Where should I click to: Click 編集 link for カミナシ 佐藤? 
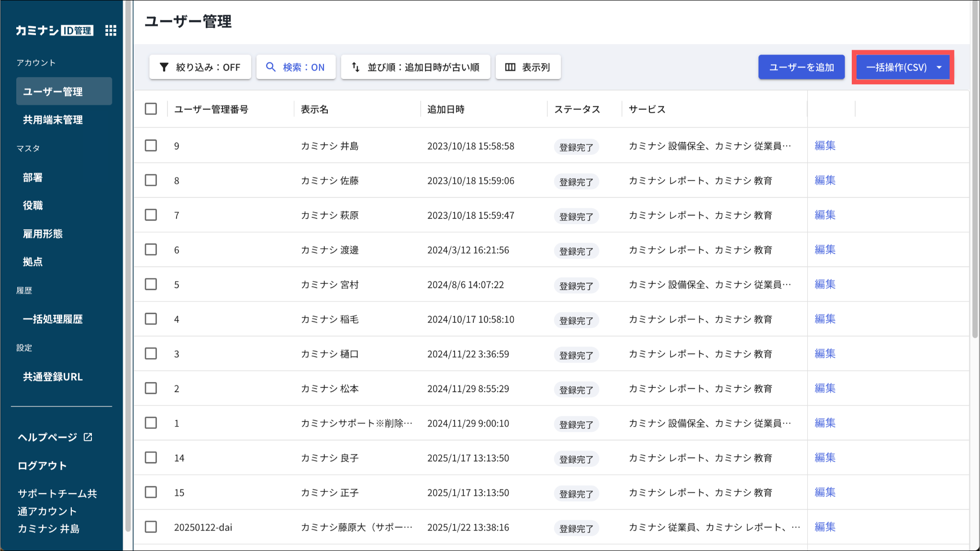pos(824,180)
